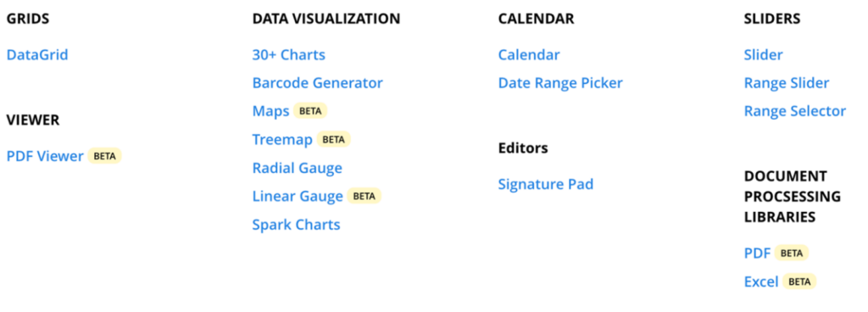
Task: Open the Range Slider link
Action: click(x=787, y=83)
